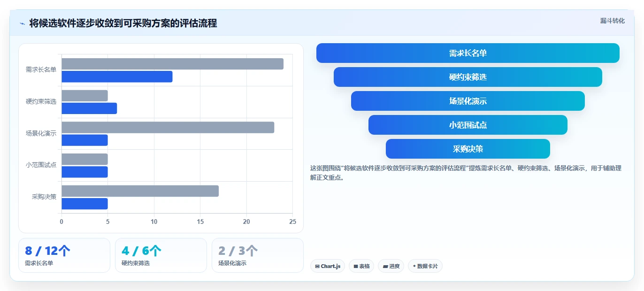Click the 进度 tag chip

391,266
